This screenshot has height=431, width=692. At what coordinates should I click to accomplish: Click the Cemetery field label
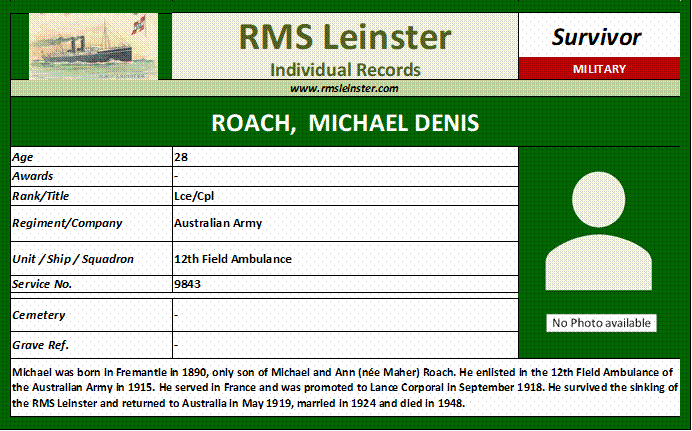[38, 315]
